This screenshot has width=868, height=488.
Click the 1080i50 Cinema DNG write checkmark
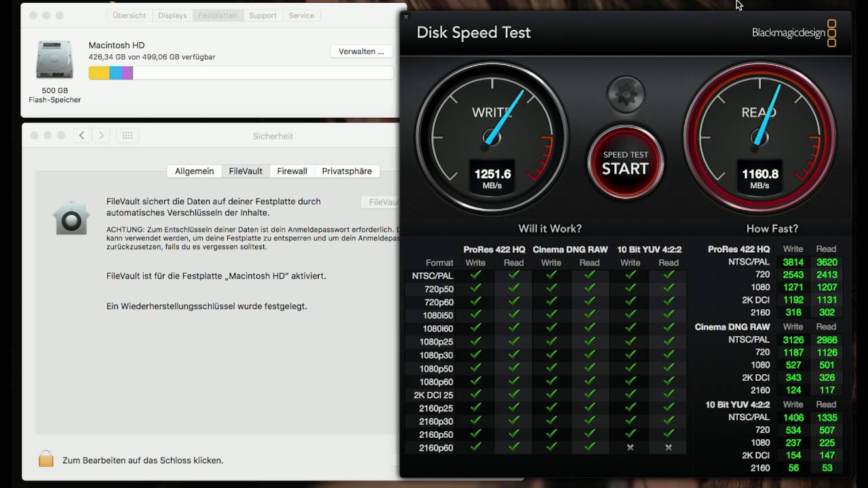point(551,315)
